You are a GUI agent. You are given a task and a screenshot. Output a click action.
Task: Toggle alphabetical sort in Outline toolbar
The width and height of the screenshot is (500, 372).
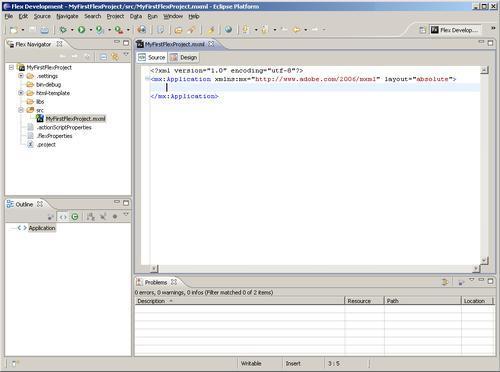90,217
